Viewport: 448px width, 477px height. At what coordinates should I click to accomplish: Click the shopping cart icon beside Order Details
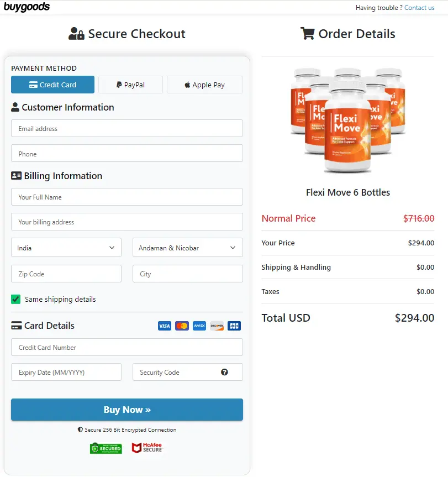307,33
